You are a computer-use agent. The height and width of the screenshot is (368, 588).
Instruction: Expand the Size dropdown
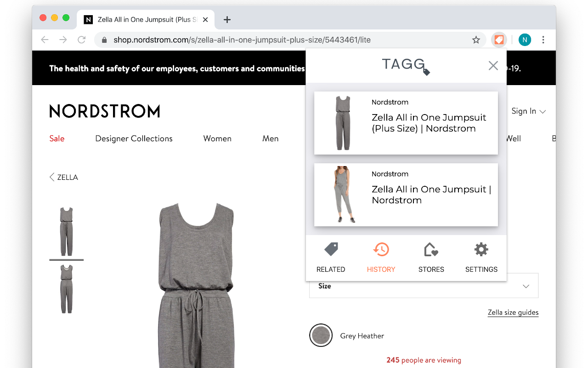pos(424,286)
